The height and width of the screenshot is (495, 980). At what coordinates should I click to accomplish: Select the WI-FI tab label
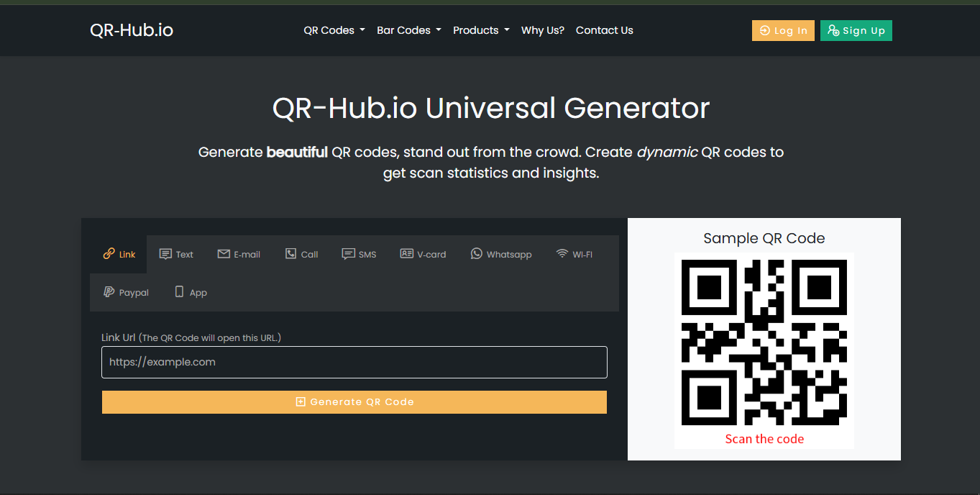582,255
